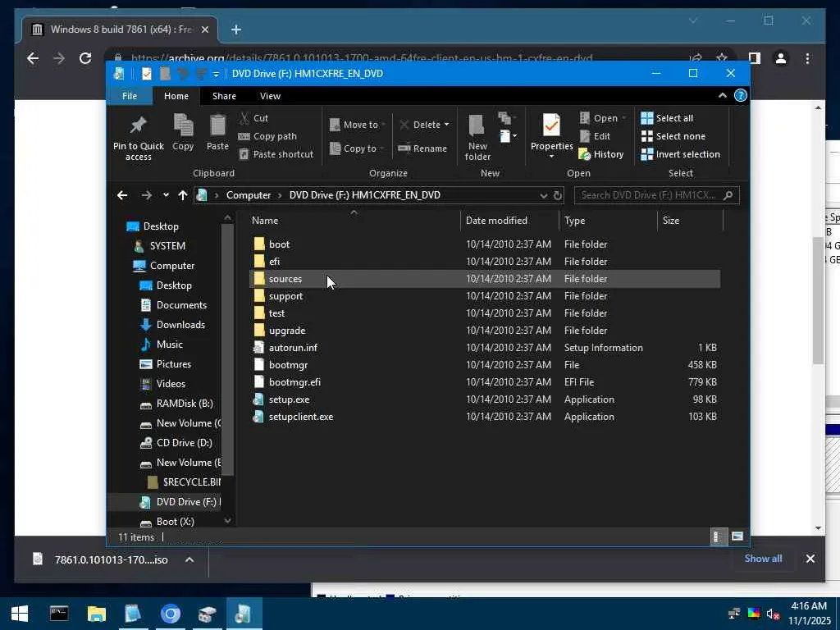Open Music in navigation pane
This screenshot has height=630, width=840.
[x=169, y=345]
